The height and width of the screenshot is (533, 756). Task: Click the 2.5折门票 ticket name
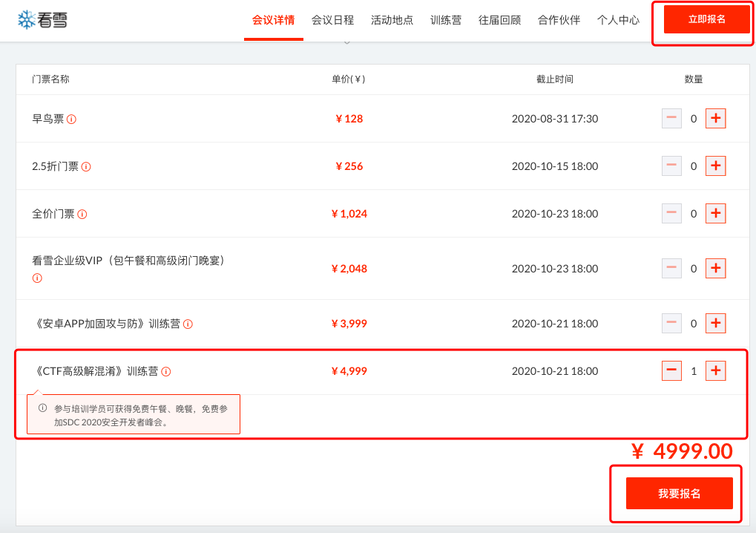tap(55, 166)
